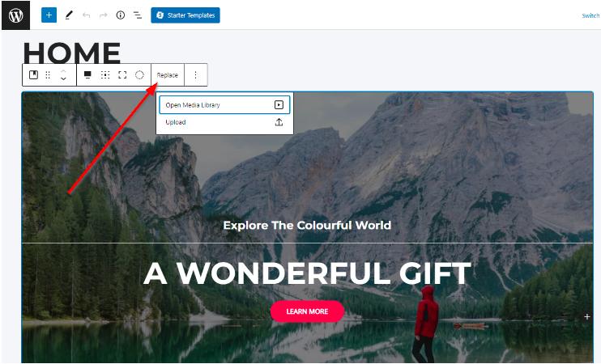Select the Cover block type icon

34,75
